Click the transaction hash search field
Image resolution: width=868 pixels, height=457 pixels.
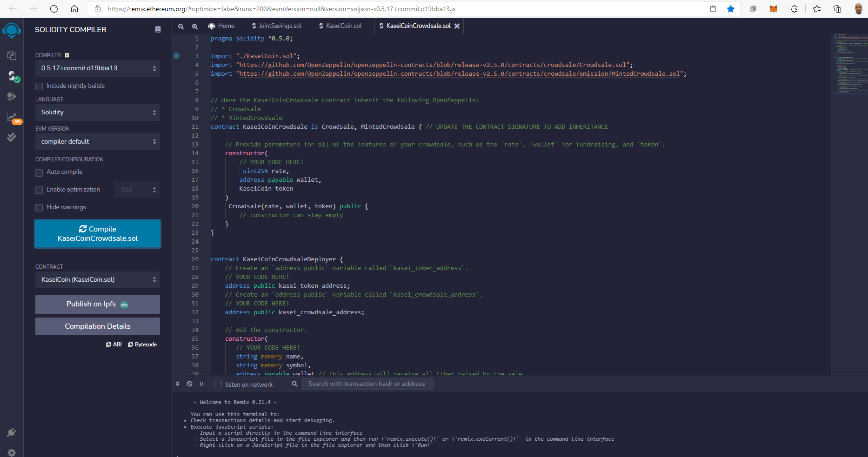367,384
